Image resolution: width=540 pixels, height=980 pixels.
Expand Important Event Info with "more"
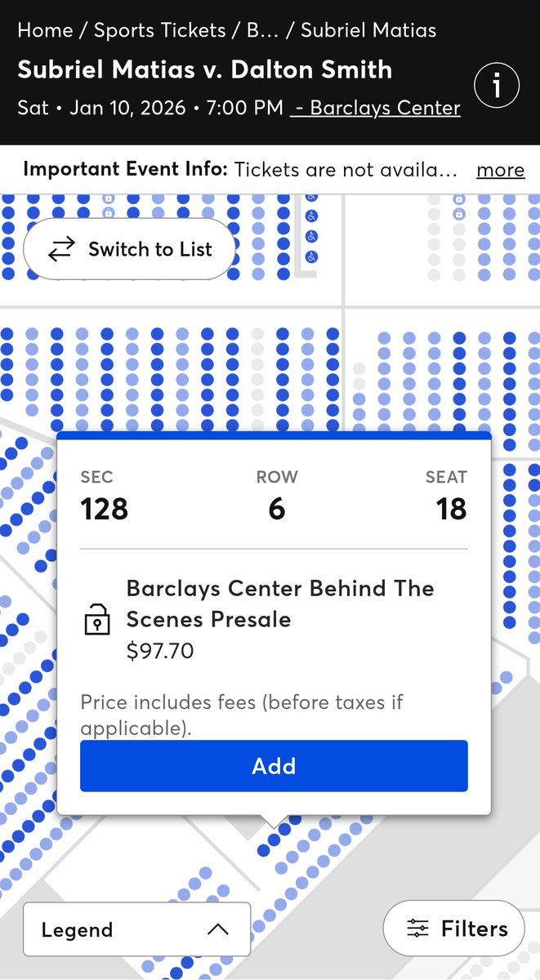500,170
